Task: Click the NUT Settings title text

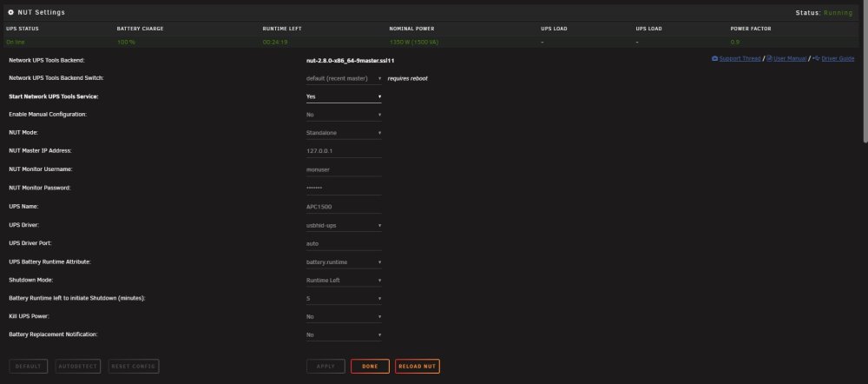Action: pos(41,12)
